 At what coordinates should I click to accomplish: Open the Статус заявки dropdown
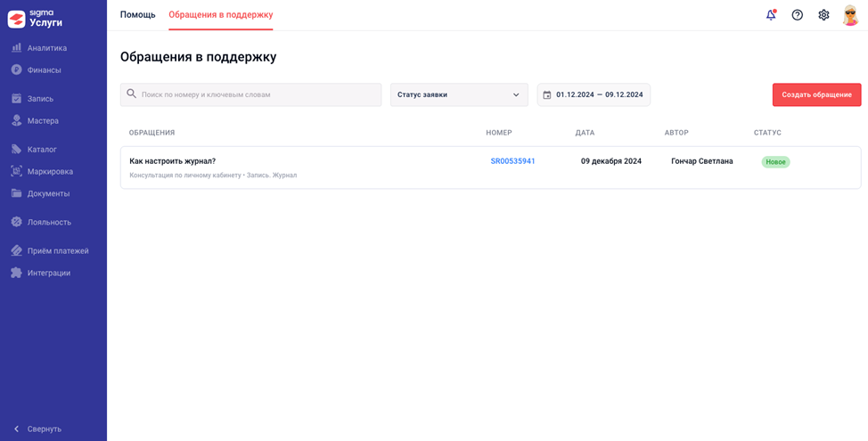pyautogui.click(x=459, y=94)
